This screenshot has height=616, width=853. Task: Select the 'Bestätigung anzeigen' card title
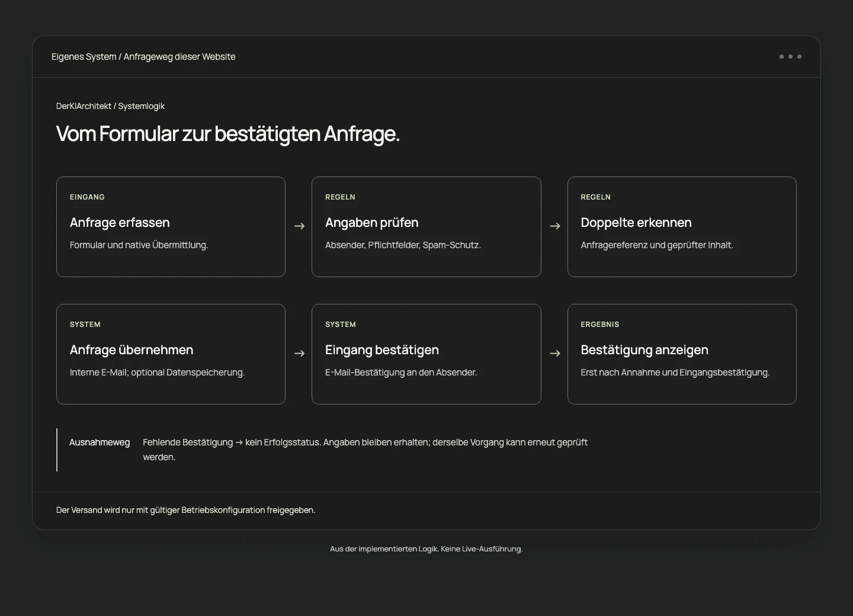[644, 350]
